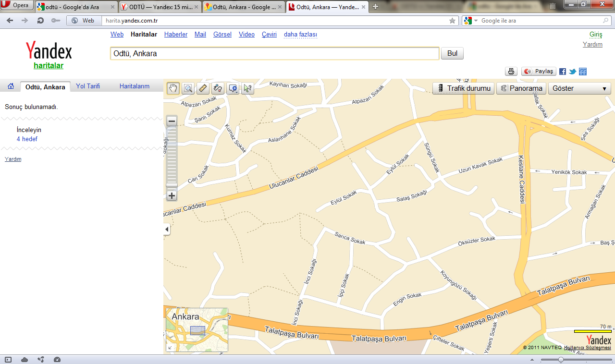The width and height of the screenshot is (615, 364).
Task: Click Opera Unite icon in status bar
Action: [41, 360]
